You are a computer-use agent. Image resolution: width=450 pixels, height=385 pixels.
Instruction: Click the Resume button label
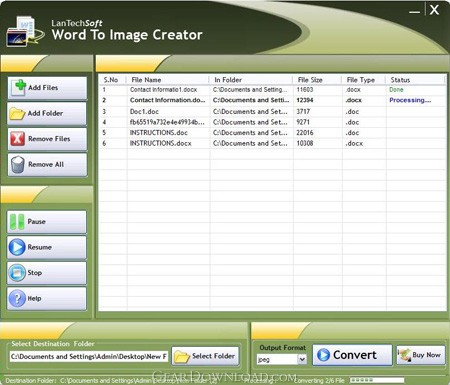pos(39,247)
